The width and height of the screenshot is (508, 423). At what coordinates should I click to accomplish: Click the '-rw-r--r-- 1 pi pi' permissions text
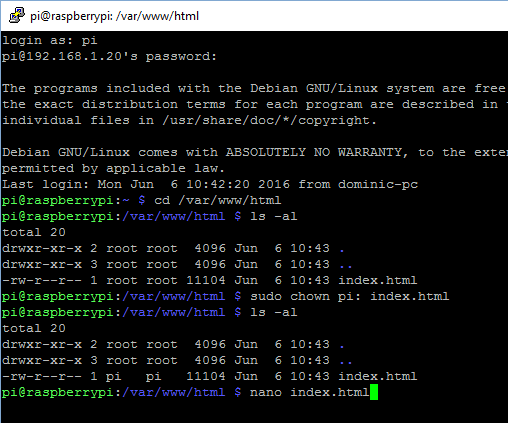tap(82, 376)
